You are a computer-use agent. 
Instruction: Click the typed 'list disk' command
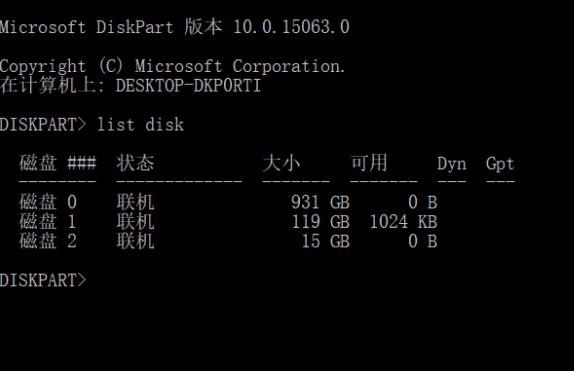[140, 125]
